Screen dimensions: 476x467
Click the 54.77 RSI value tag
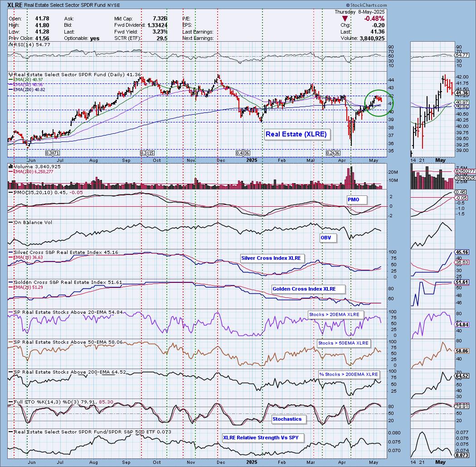pos(461,55)
